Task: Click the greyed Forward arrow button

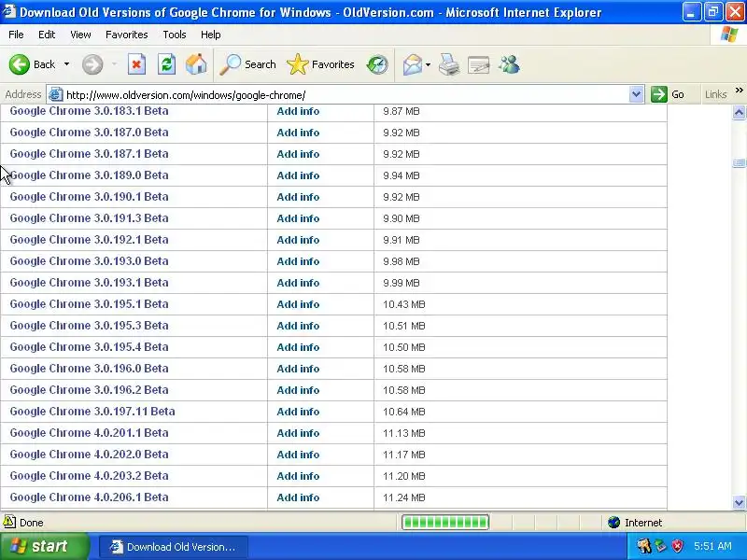Action: pos(92,64)
